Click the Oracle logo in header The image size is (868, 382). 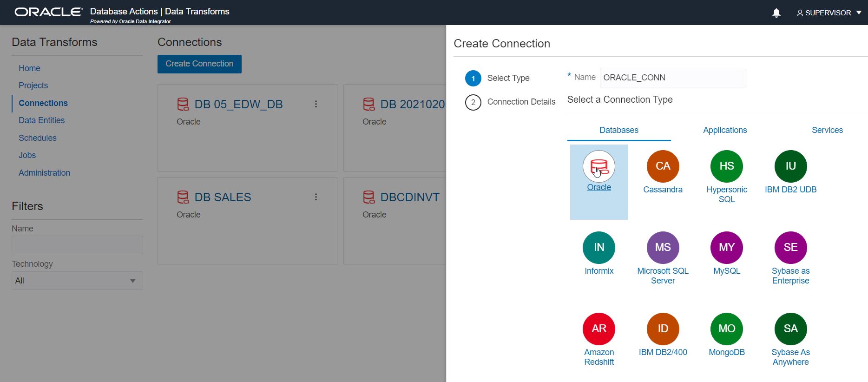pos(49,12)
